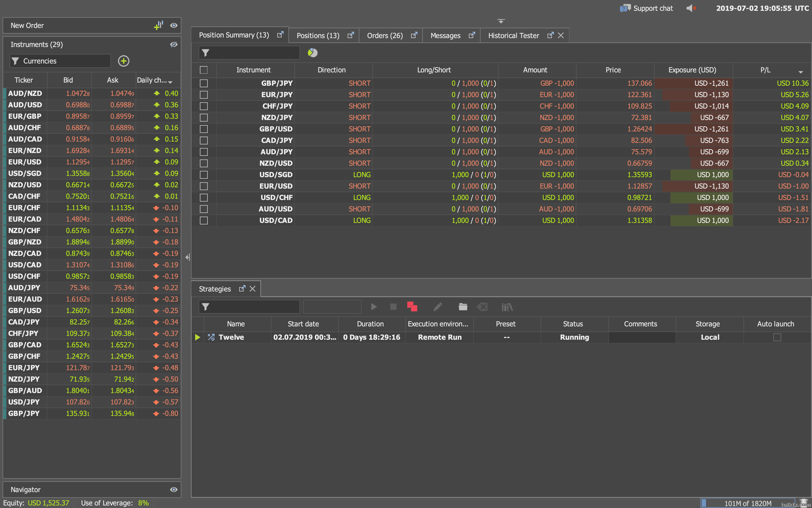
Task: Click Equity USD 1,525.37 in status bar
Action: pos(36,503)
